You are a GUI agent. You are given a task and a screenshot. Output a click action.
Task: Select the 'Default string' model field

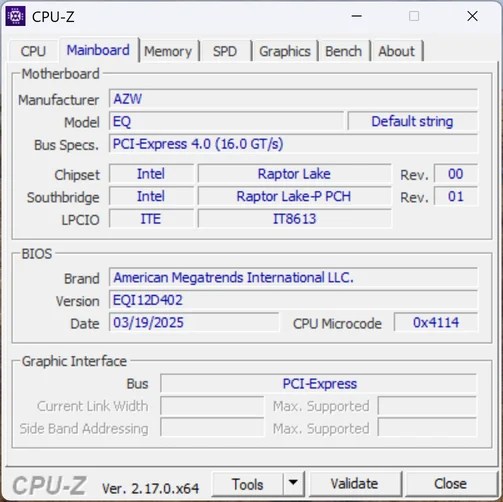pyautogui.click(x=413, y=121)
